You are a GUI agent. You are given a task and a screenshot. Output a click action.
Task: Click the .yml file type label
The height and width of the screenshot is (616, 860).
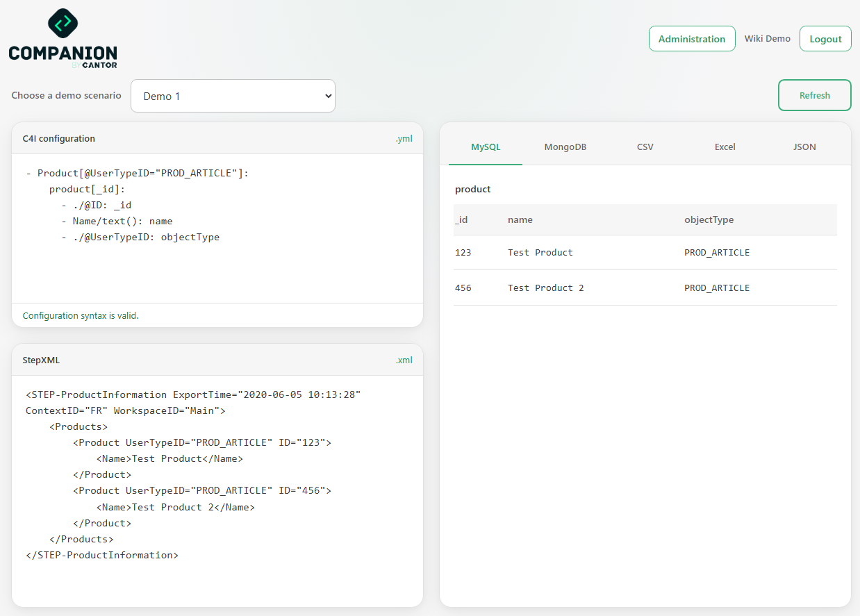click(404, 138)
